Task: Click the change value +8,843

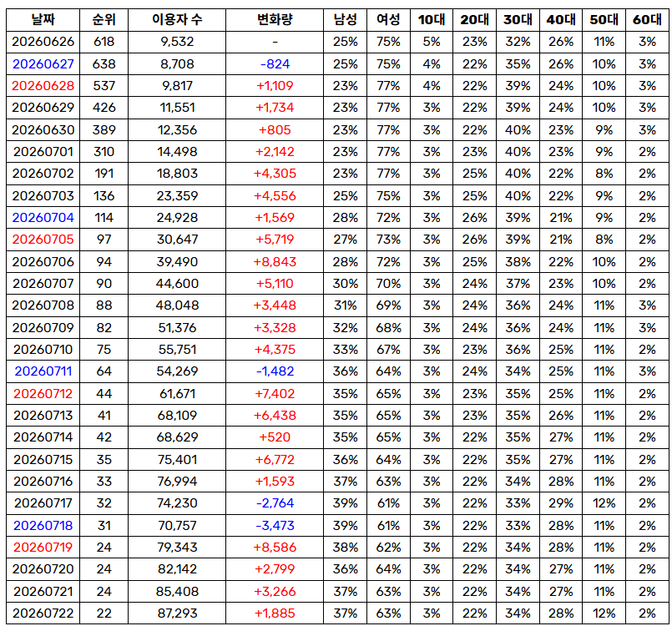Action: tap(275, 262)
